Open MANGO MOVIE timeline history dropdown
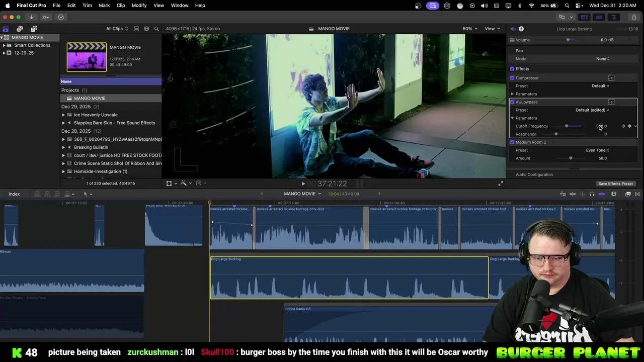Image resolution: width=644 pixels, height=362 pixels. click(302, 194)
